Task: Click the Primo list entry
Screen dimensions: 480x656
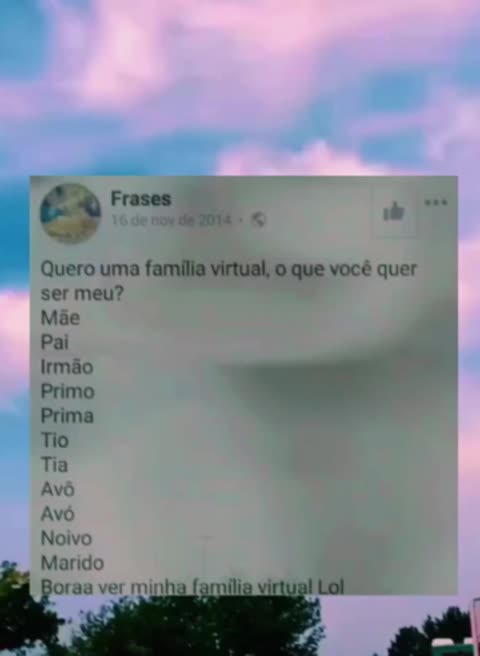Action: click(x=68, y=392)
